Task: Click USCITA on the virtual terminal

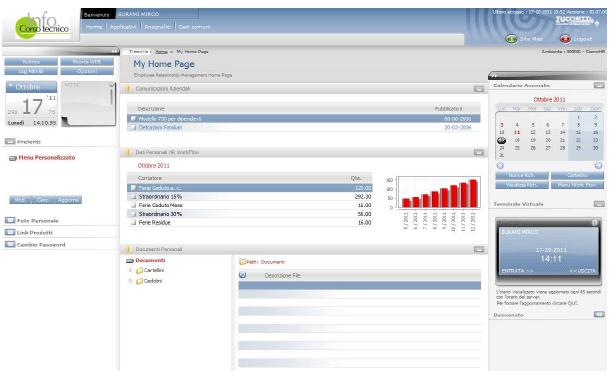Action: point(582,270)
